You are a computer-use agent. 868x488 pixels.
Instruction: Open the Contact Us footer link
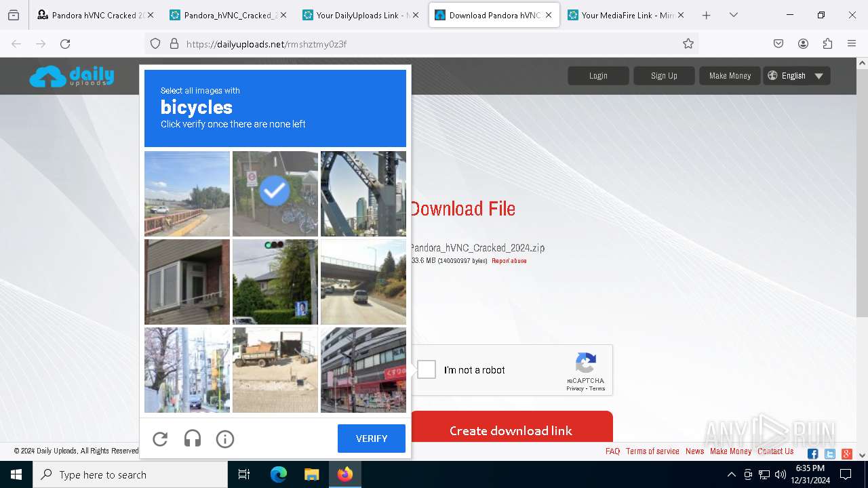coord(776,451)
